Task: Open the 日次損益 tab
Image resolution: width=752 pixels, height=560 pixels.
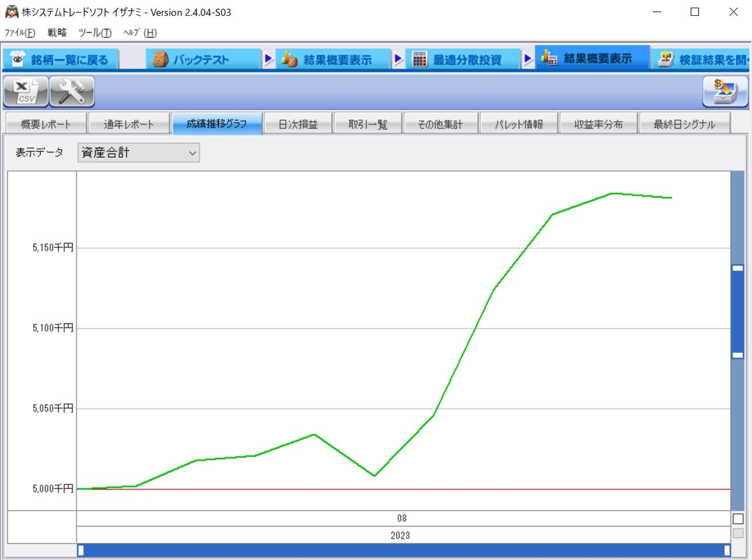Action: (x=298, y=124)
